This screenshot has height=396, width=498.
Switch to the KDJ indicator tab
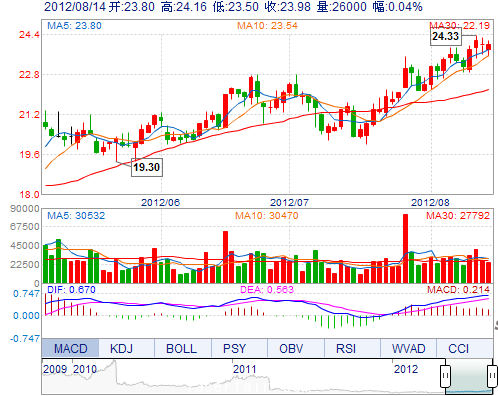click(121, 349)
